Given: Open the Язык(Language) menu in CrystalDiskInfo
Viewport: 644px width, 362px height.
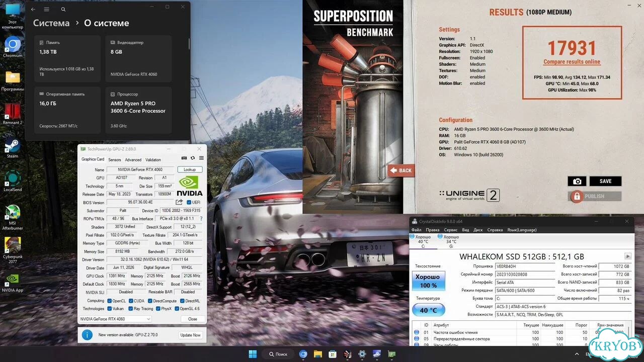Looking at the screenshot, I should 522,230.
